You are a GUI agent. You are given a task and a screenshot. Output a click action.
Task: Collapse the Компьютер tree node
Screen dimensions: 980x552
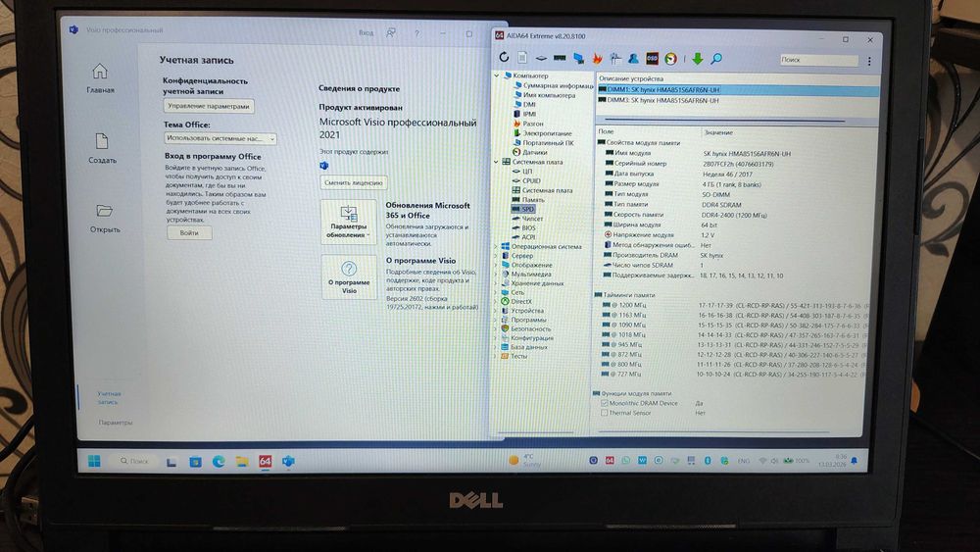[x=497, y=75]
